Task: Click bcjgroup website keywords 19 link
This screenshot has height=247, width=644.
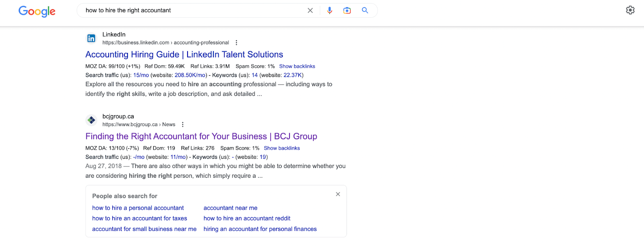Action: click(263, 157)
